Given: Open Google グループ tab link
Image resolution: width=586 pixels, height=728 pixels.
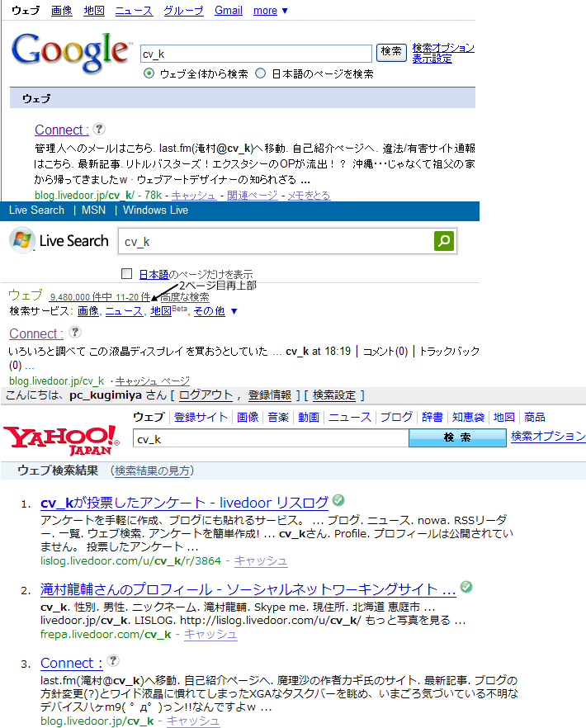Looking at the screenshot, I should (183, 10).
